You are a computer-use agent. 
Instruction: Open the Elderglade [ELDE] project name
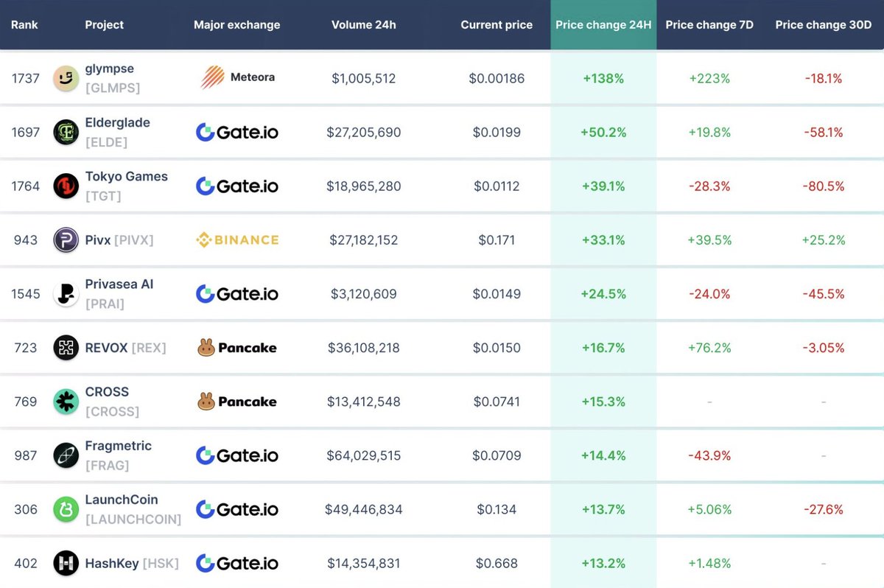pyautogui.click(x=118, y=132)
